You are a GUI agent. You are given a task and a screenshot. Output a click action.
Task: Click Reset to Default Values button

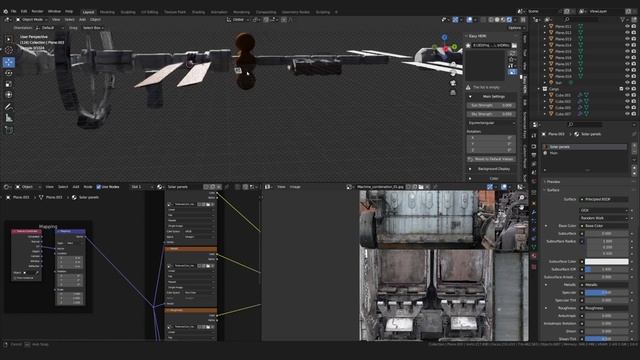pos(491,159)
